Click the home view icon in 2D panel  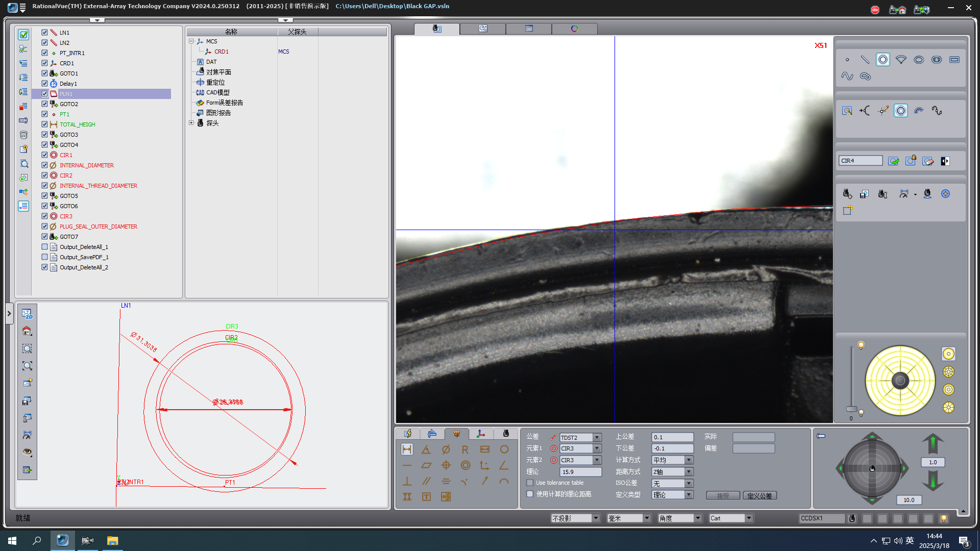coord(27,331)
